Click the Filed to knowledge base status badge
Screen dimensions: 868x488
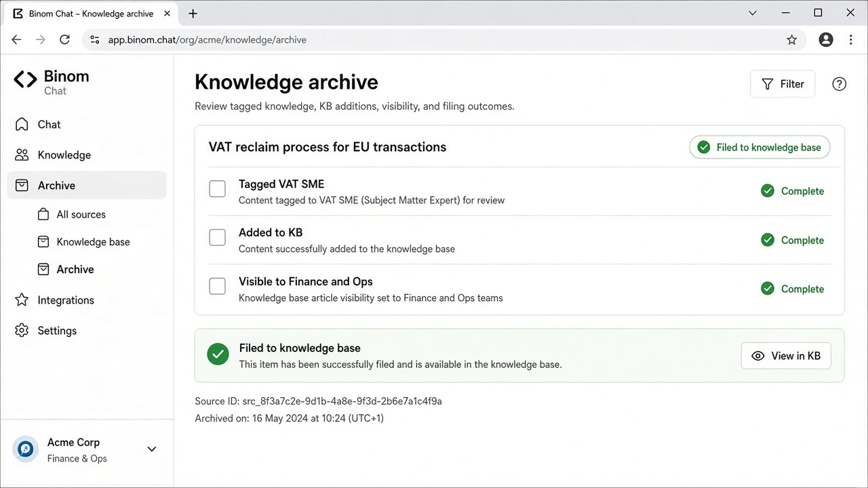[x=759, y=148]
